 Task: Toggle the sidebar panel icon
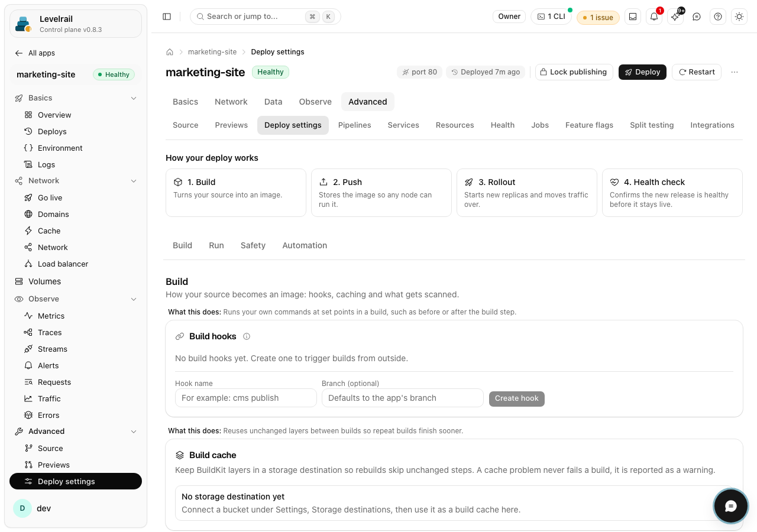pyautogui.click(x=167, y=17)
